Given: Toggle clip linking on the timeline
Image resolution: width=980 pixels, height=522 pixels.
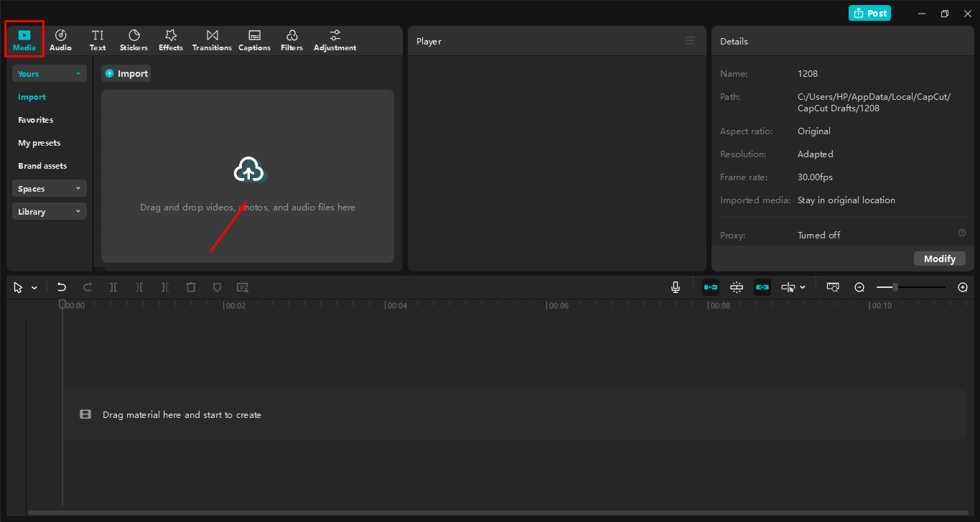Looking at the screenshot, I should [762, 286].
